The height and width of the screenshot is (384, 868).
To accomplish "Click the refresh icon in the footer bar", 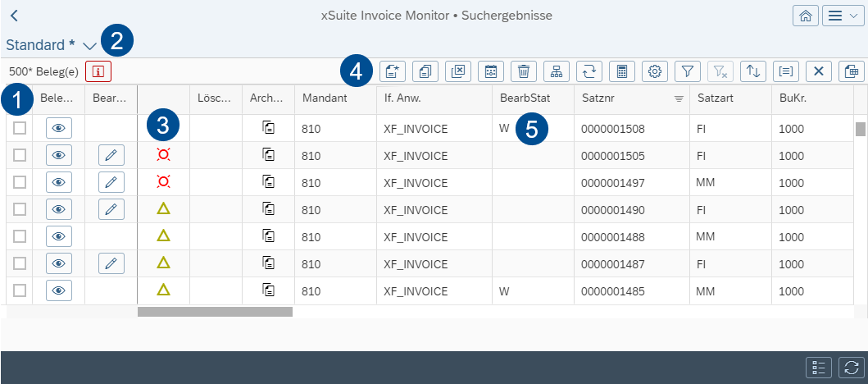I will [852, 368].
